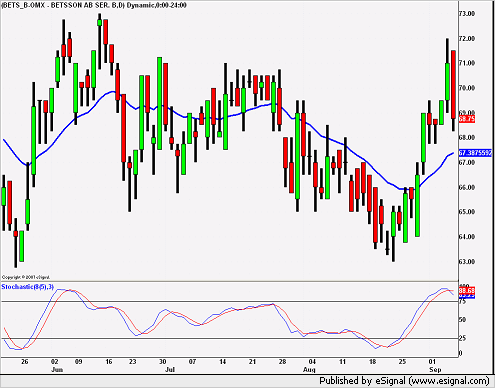Click the 0 level on the stochastic axis
The width and height of the screenshot is (495, 388).
461,353
